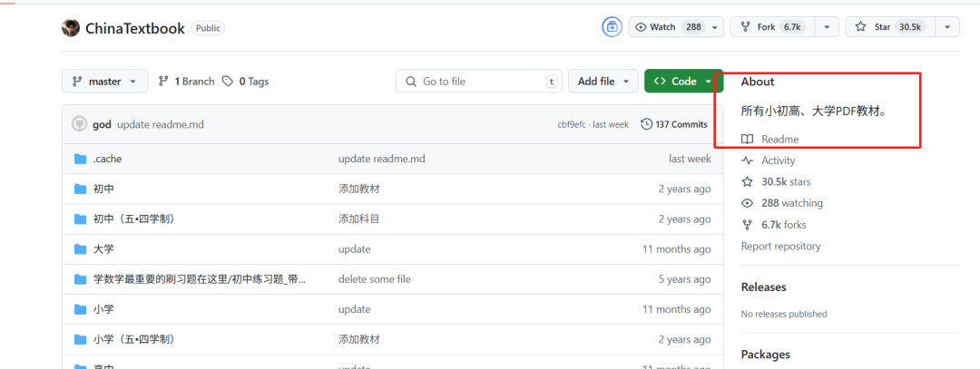
Task: Open update commit message in 大学 row
Action: pos(355,249)
